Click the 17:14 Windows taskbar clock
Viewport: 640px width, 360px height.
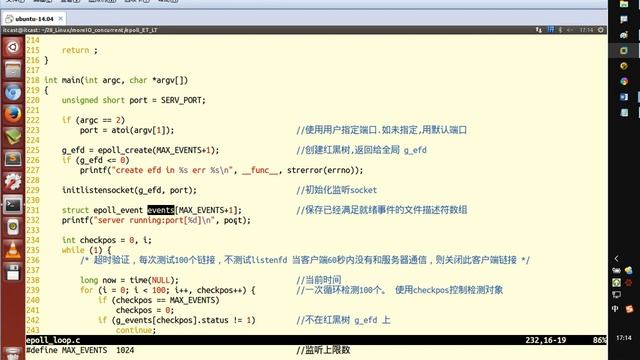pos(624,338)
